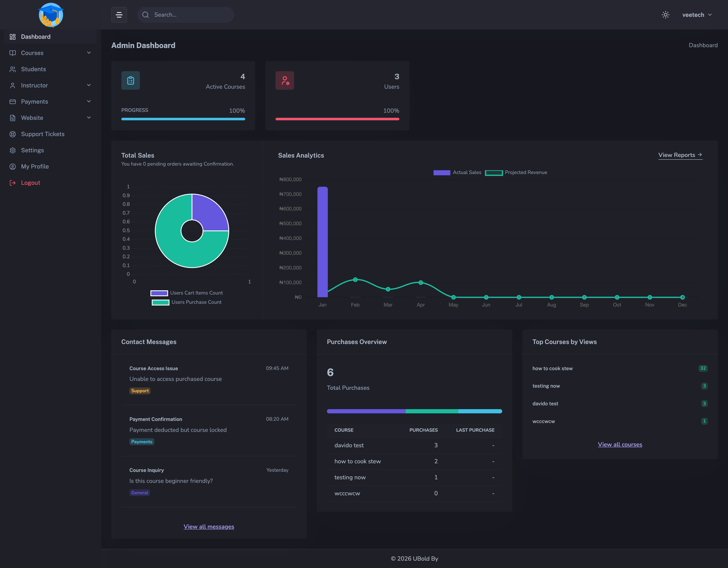The width and height of the screenshot is (728, 568).
Task: Go to My Profile menu item
Action: pyautogui.click(x=35, y=166)
